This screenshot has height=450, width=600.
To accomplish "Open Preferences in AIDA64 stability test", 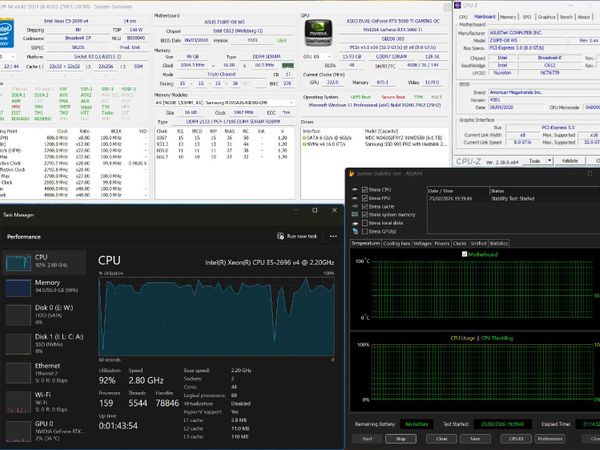I will click(x=550, y=439).
